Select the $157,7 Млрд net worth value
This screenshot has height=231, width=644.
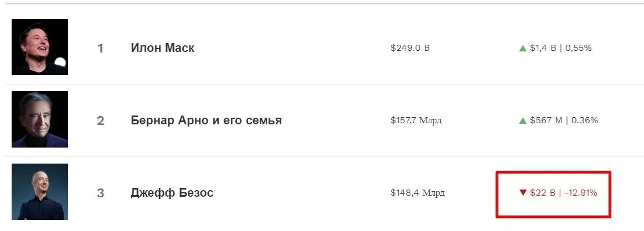[x=416, y=120]
